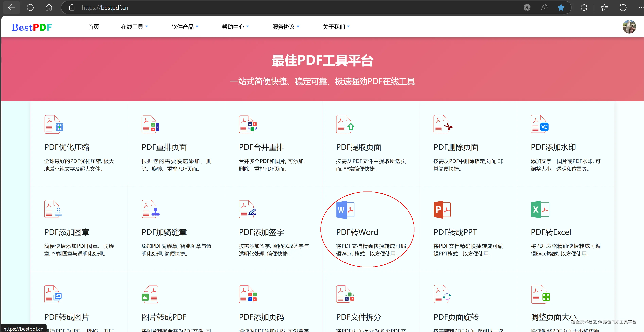Click the PDF优化压缩 compress icon

click(x=54, y=124)
